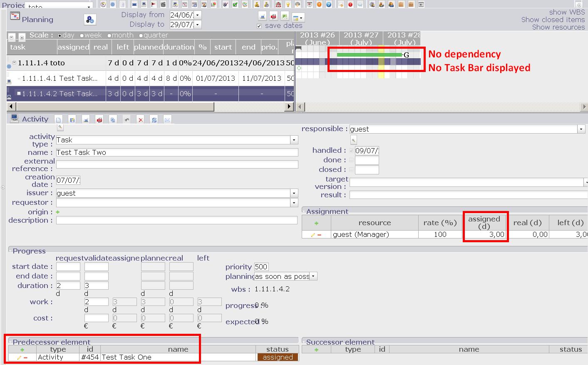Image resolution: width=588 pixels, height=365 pixels.
Task: Click the calculate planning gear icon
Action: tap(90, 20)
